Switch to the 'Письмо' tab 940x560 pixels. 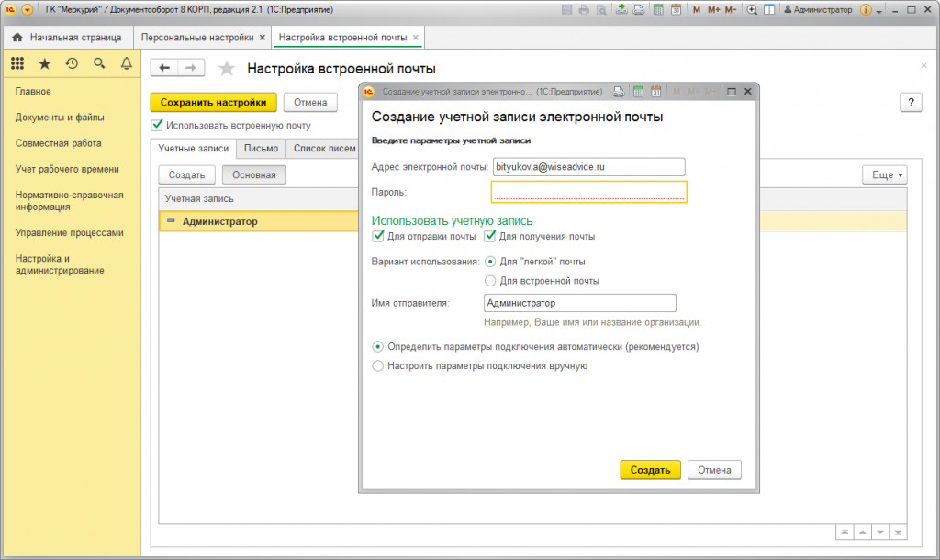pyautogui.click(x=261, y=149)
